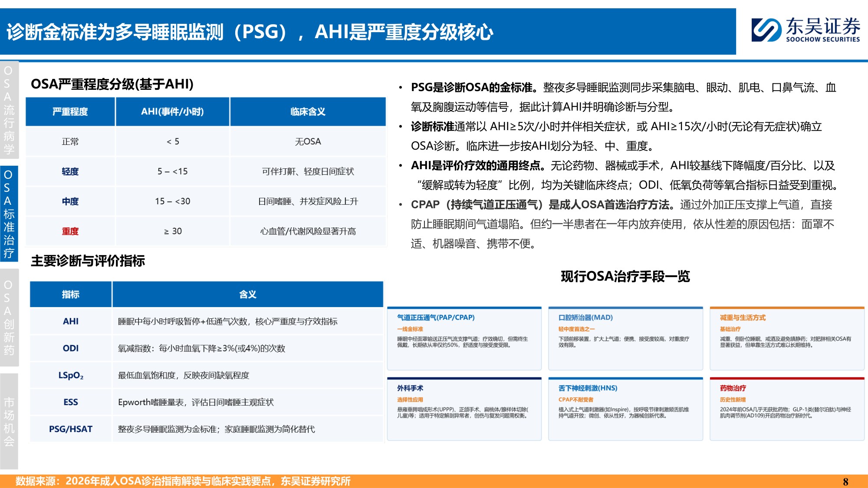Select the 轻度 severity cell
868x488 pixels.
pyautogui.click(x=70, y=171)
